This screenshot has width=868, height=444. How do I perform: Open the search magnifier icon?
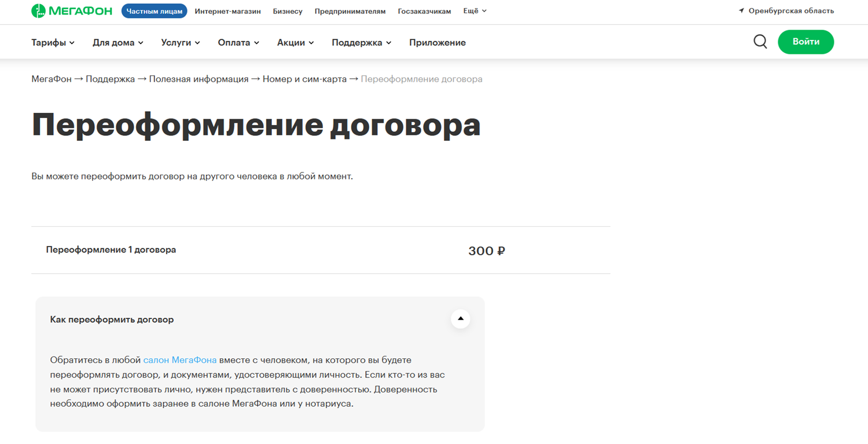[x=760, y=42]
